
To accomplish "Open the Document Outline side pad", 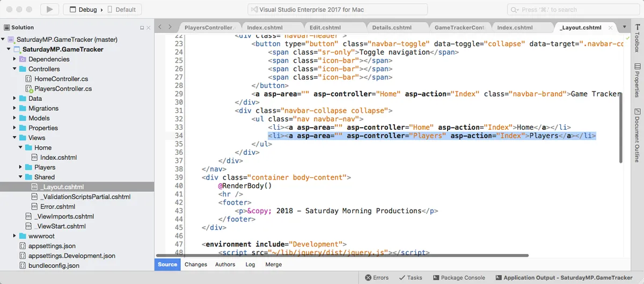I will [x=637, y=135].
